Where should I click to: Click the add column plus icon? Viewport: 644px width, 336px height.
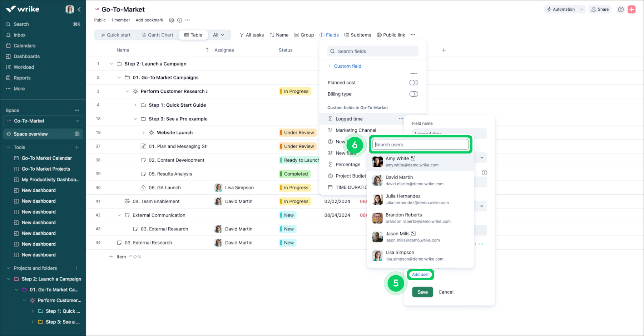click(x=444, y=50)
